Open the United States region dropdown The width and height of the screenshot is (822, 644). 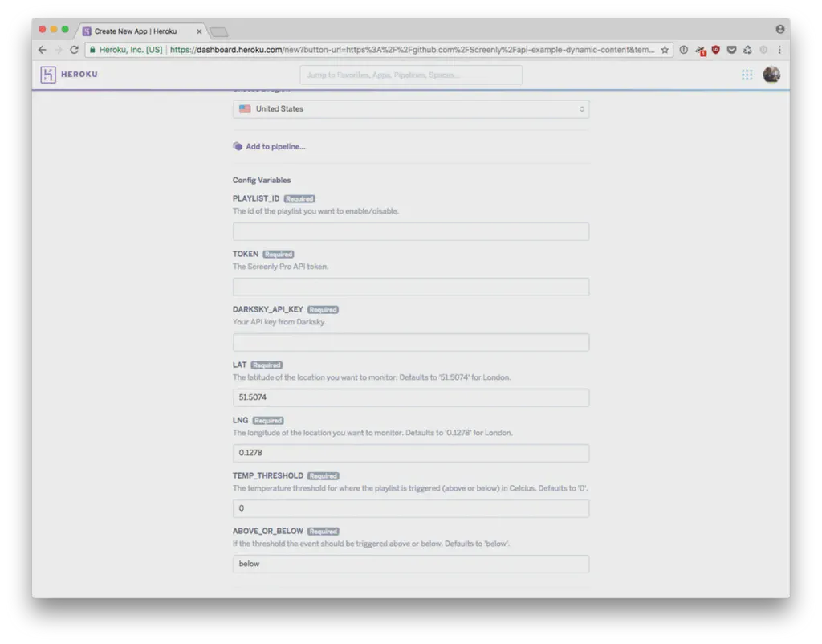click(410, 108)
